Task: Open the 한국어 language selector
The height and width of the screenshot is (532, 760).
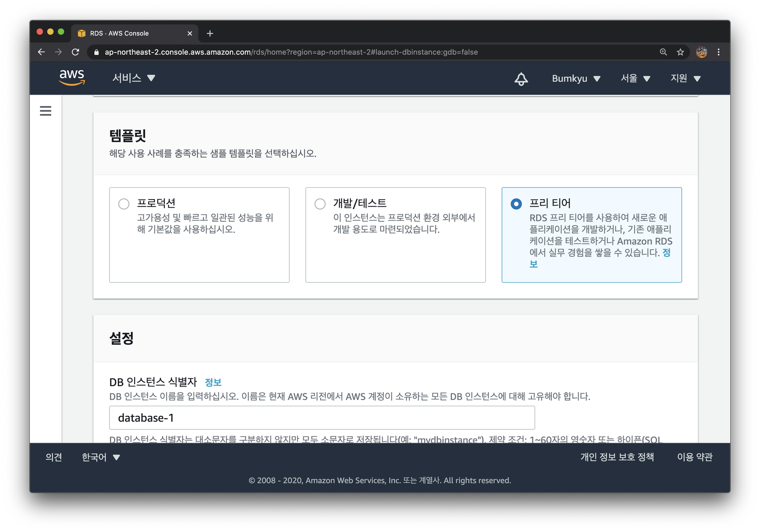Action: tap(101, 457)
